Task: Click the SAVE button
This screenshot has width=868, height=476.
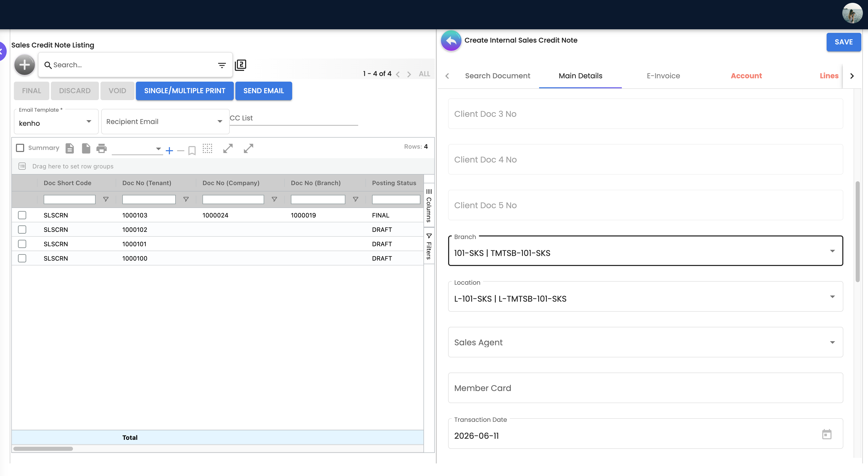Action: click(844, 42)
